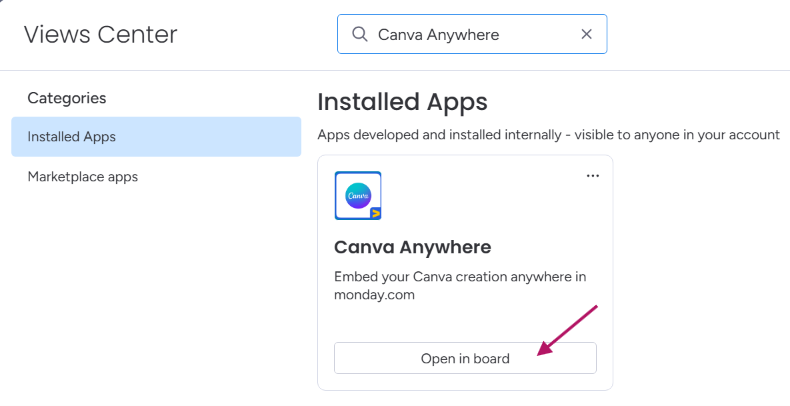The height and width of the screenshot is (406, 790).
Task: Select the Installed Apps category
Action: pos(156,137)
